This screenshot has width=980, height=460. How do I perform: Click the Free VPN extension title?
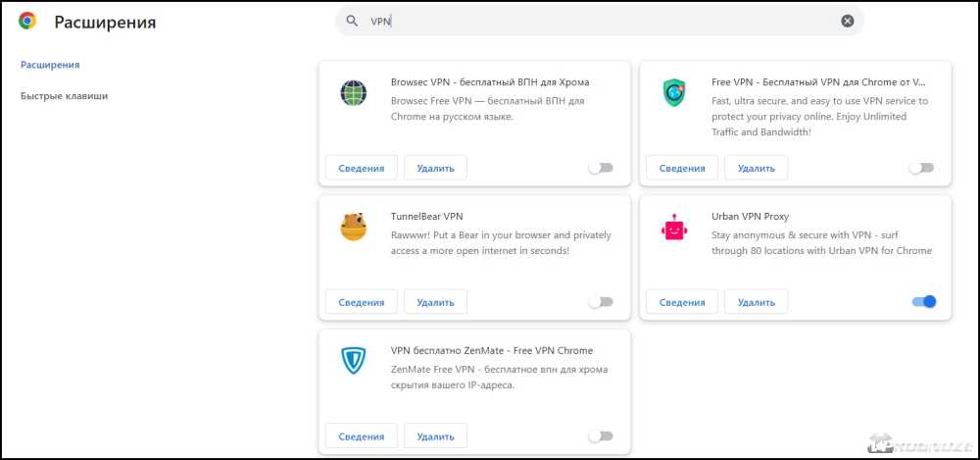point(818,82)
